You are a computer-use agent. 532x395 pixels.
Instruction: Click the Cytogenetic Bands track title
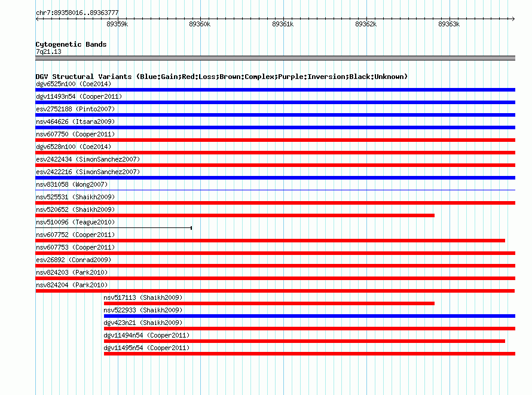pyautogui.click(x=71, y=44)
